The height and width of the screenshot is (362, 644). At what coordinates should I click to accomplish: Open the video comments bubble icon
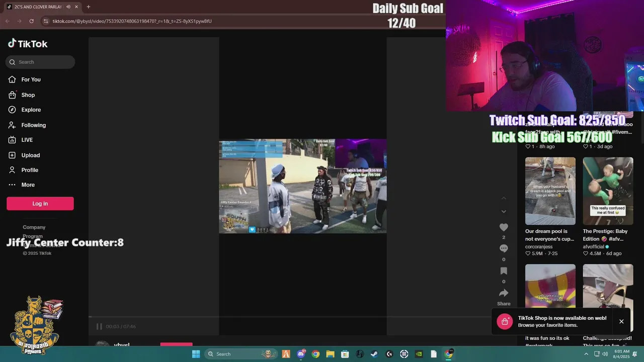(x=504, y=248)
